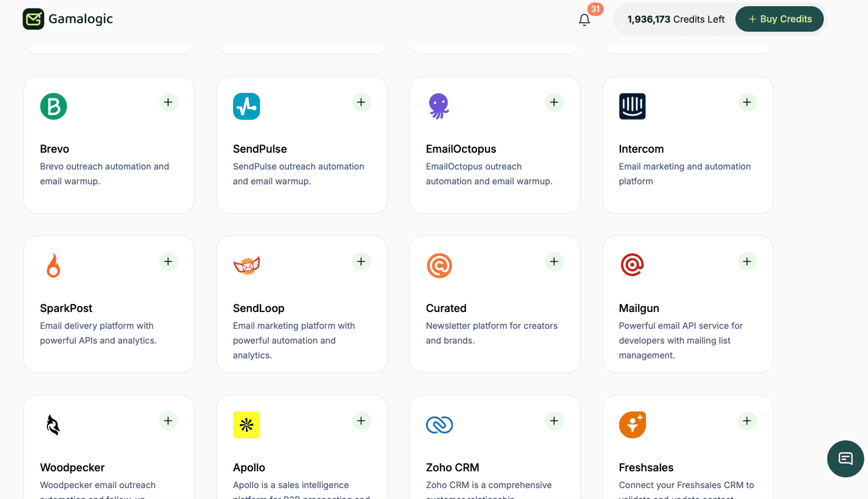The height and width of the screenshot is (499, 868).
Task: Select the Woodpecker card title
Action: click(72, 467)
